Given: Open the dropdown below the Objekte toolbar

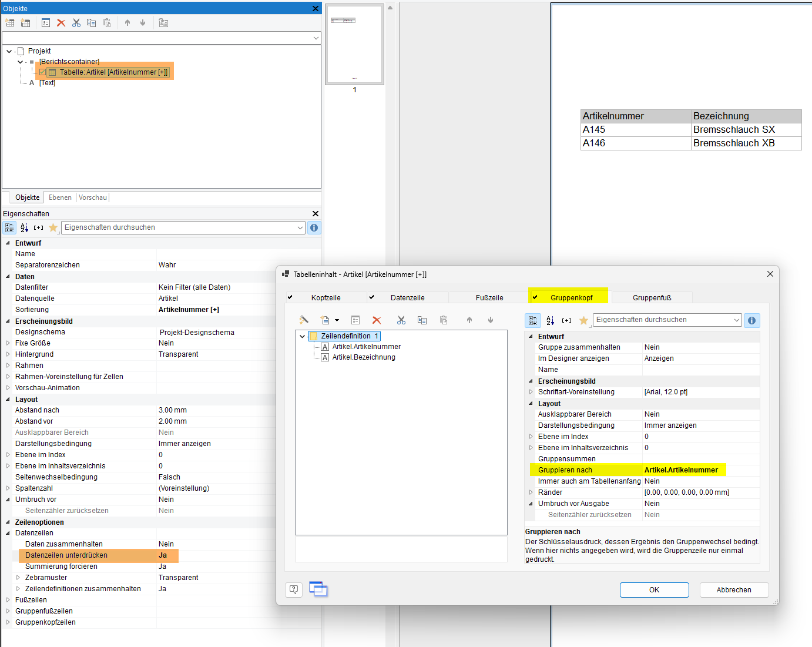Looking at the screenshot, I should coord(316,38).
